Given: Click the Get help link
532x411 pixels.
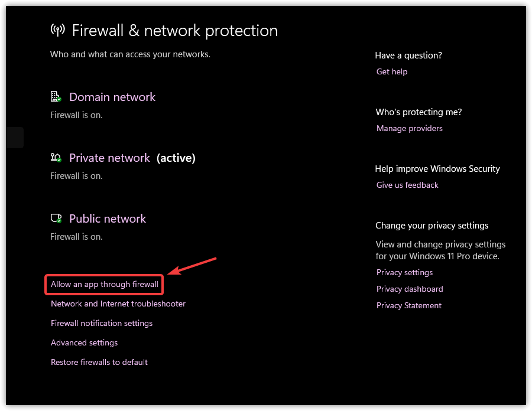Looking at the screenshot, I should click(x=392, y=71).
